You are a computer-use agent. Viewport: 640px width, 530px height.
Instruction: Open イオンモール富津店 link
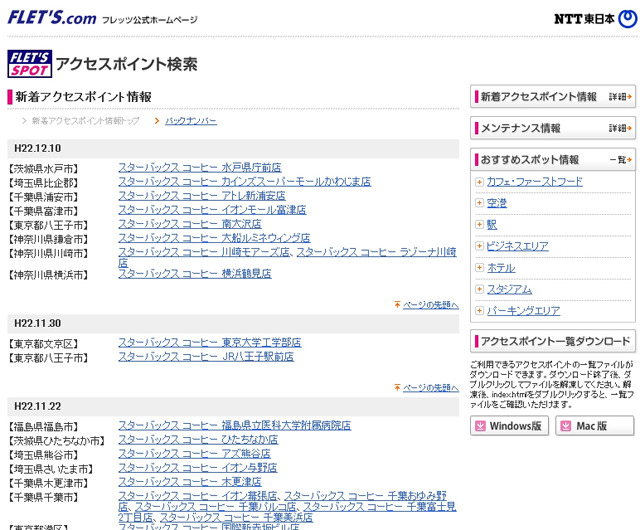(212, 210)
